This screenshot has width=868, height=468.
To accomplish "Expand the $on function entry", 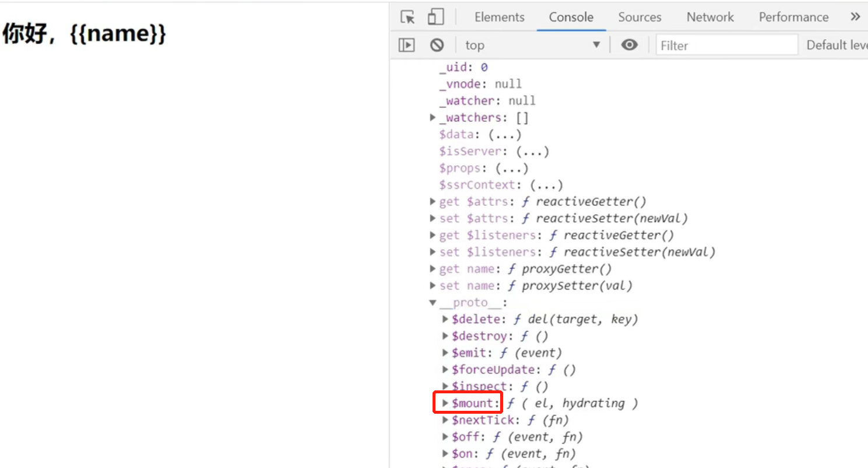I will tap(446, 453).
